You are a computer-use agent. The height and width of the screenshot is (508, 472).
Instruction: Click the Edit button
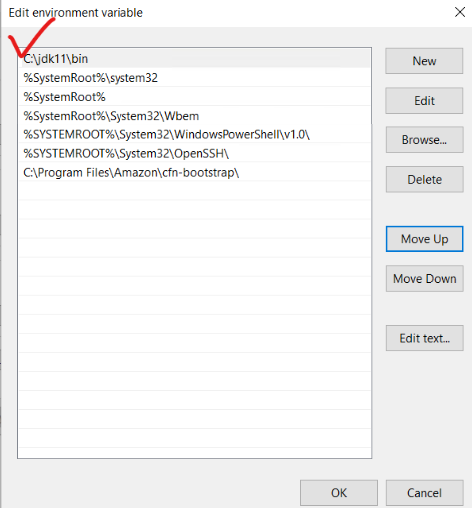[x=424, y=101]
